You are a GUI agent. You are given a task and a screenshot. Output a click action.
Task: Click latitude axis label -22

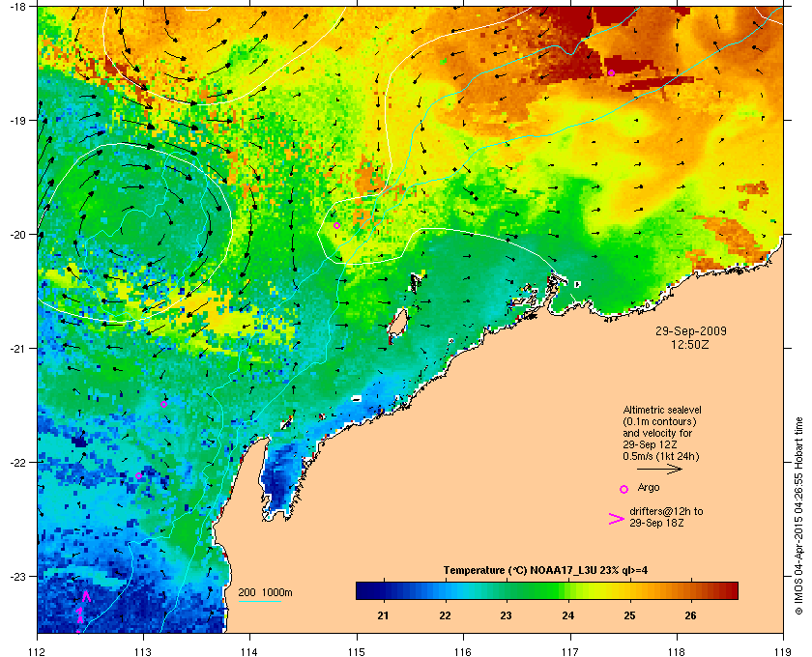(17, 462)
